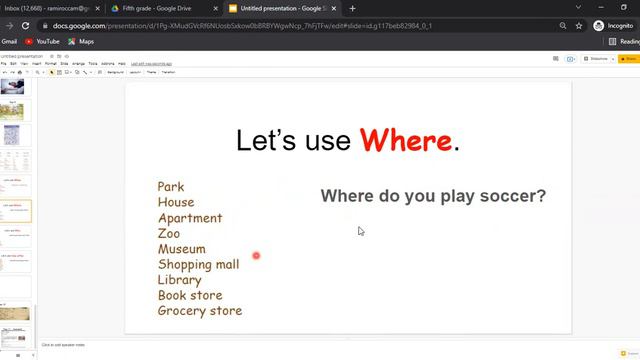This screenshot has width=640, height=360.
Task: Click the Add comment toolbar icon
Action: pyautogui.click(x=100, y=72)
